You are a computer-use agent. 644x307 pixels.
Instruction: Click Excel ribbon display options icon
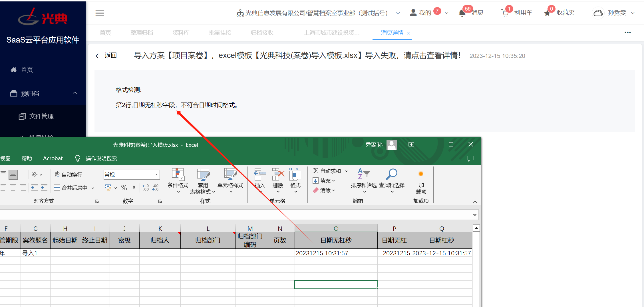[411, 145]
